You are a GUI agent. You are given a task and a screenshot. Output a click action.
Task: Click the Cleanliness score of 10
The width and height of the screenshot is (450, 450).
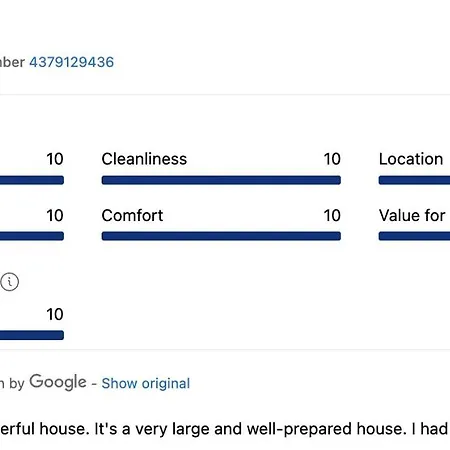332,159
